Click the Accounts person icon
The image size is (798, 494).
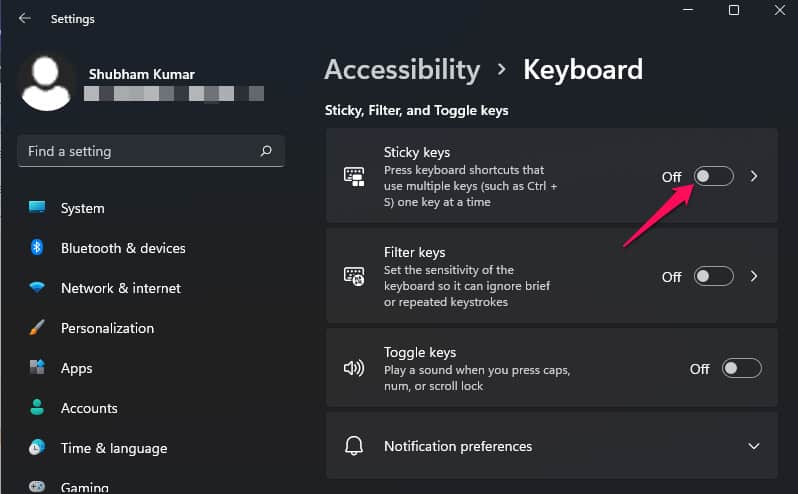click(37, 408)
